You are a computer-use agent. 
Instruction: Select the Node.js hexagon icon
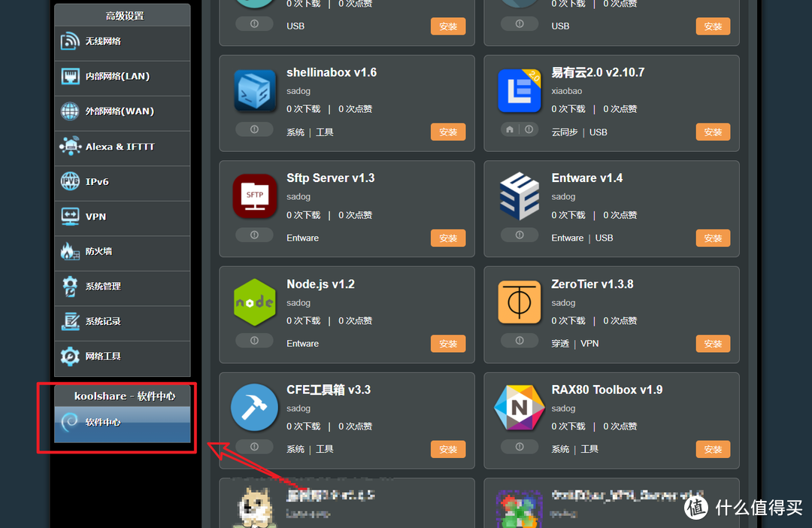(254, 302)
